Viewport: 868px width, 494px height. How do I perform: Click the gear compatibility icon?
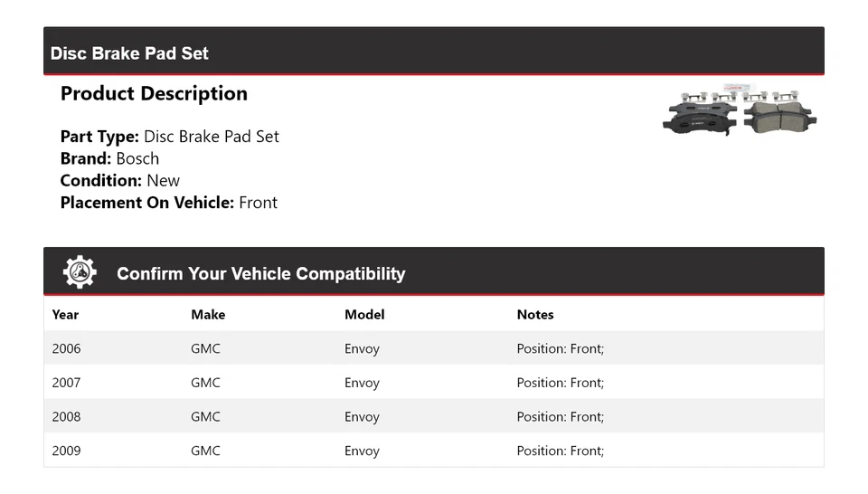pyautogui.click(x=80, y=272)
